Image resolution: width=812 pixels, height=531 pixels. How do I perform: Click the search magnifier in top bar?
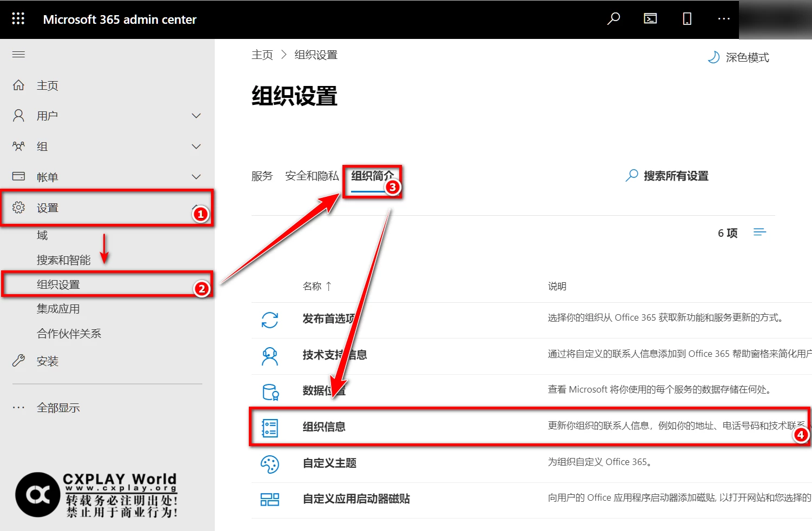(x=613, y=19)
